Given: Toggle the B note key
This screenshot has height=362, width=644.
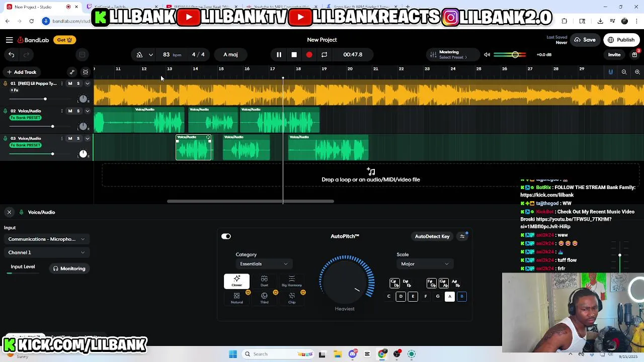Looking at the screenshot, I should tap(462, 297).
